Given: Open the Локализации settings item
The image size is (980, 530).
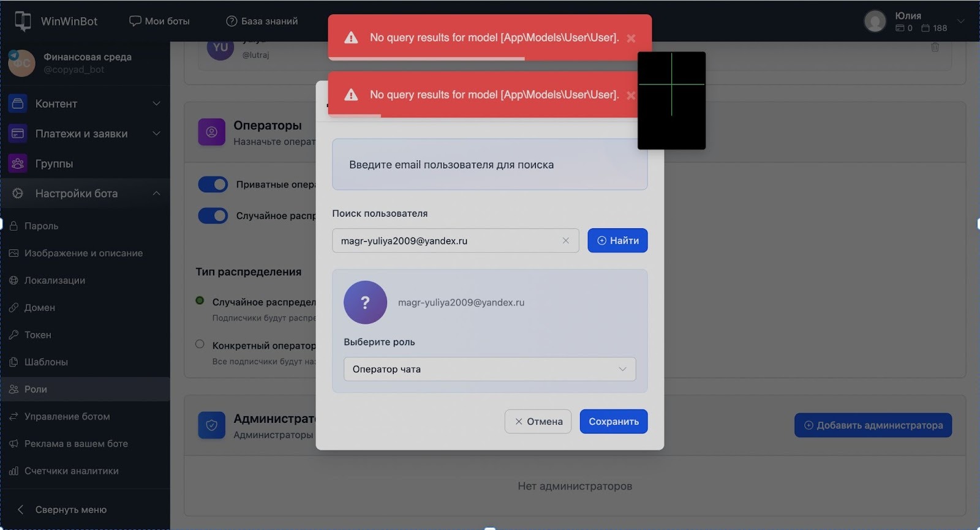Looking at the screenshot, I should 55,280.
